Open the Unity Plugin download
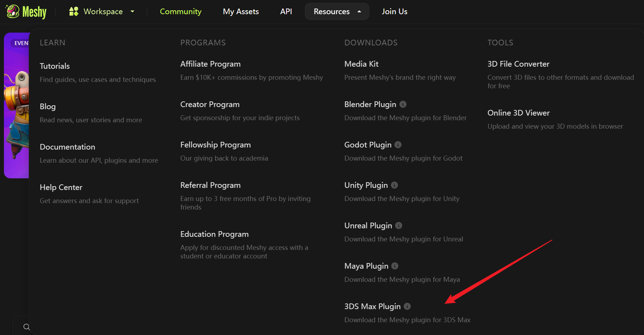 click(366, 185)
